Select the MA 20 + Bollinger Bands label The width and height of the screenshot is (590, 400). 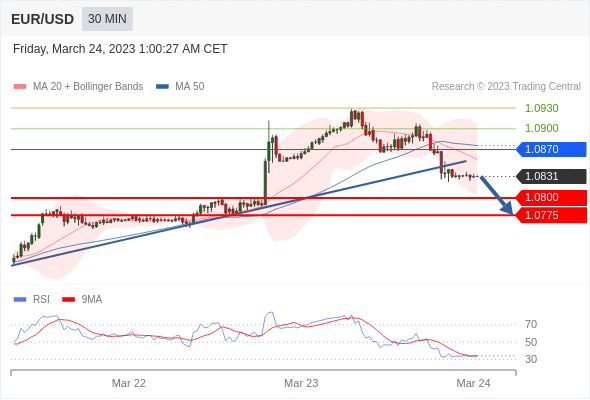click(x=88, y=87)
